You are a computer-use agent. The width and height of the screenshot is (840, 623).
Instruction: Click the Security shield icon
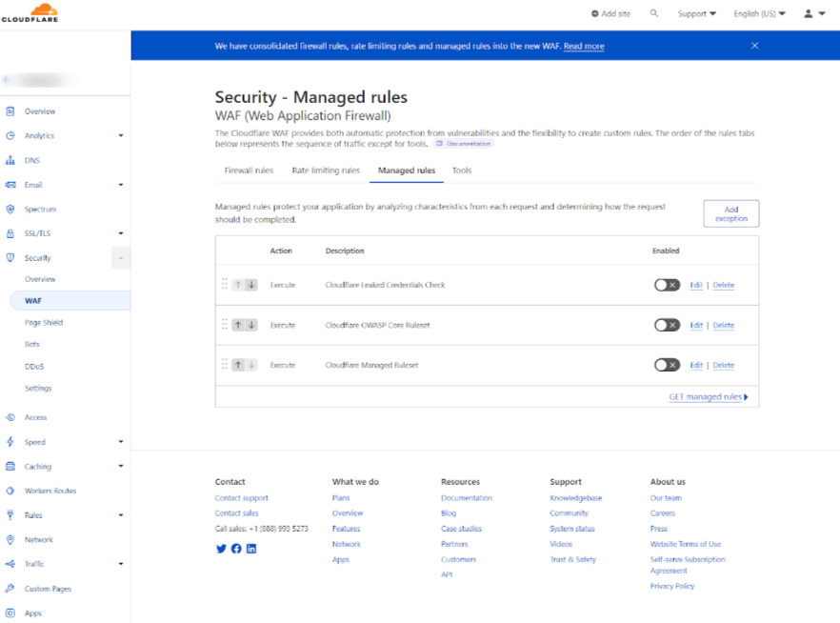click(x=10, y=257)
